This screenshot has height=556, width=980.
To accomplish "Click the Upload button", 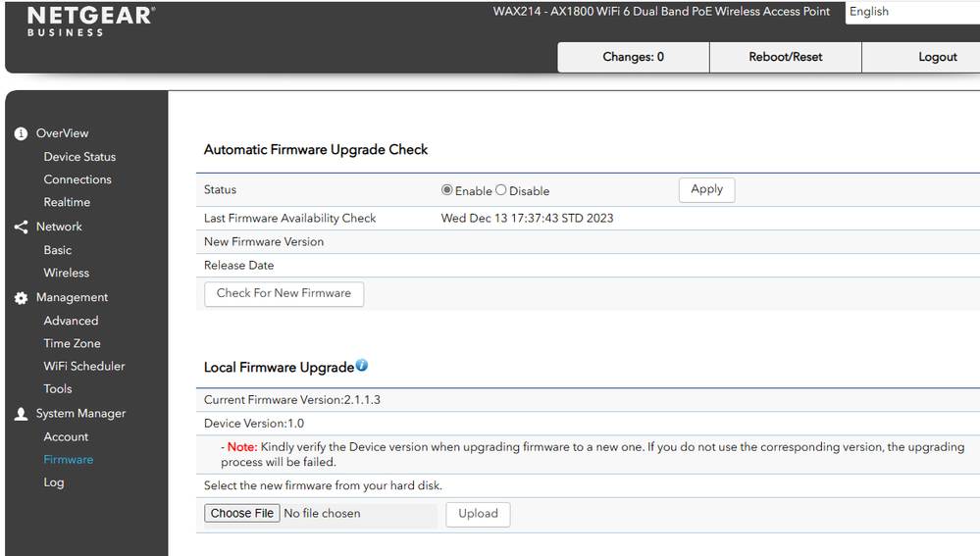I will [478, 514].
